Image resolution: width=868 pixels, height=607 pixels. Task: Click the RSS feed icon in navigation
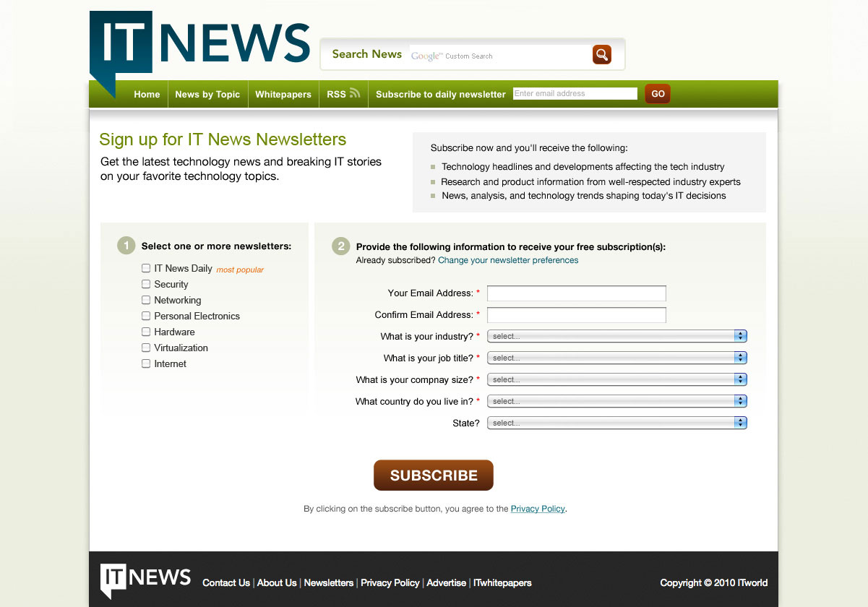point(355,93)
